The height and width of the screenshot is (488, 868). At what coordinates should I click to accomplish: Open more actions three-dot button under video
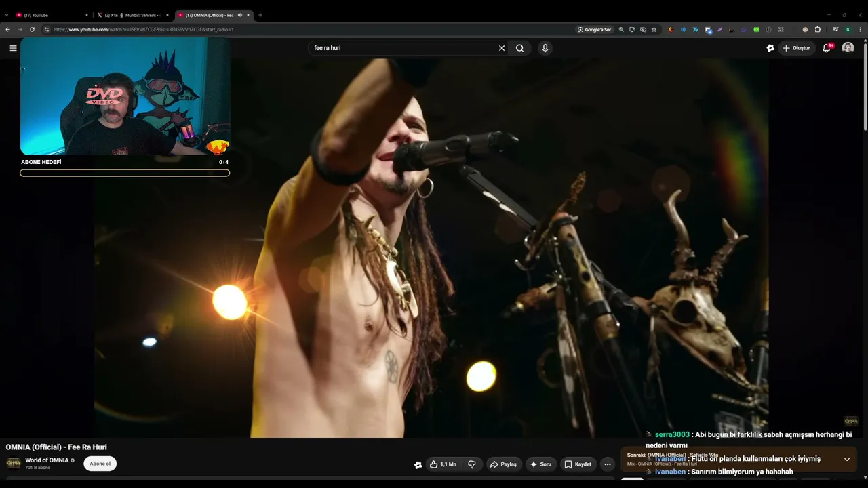(608, 464)
